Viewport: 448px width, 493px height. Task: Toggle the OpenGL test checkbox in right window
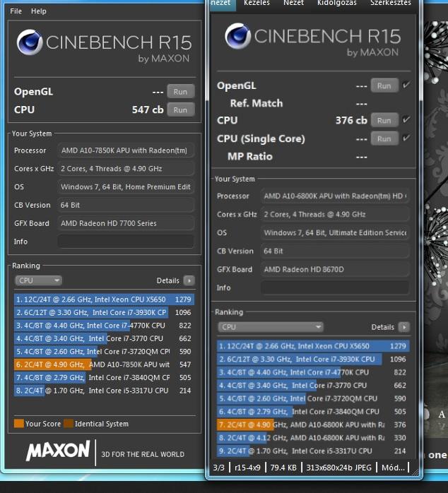tap(406, 85)
